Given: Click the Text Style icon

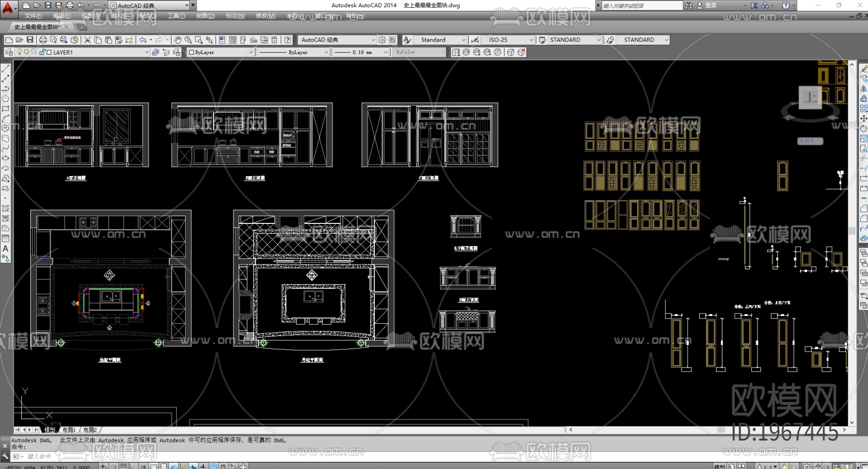Looking at the screenshot, I should [407, 40].
